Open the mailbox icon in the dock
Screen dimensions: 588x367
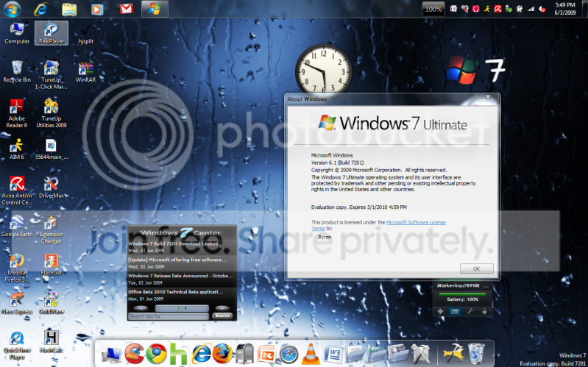click(x=244, y=354)
